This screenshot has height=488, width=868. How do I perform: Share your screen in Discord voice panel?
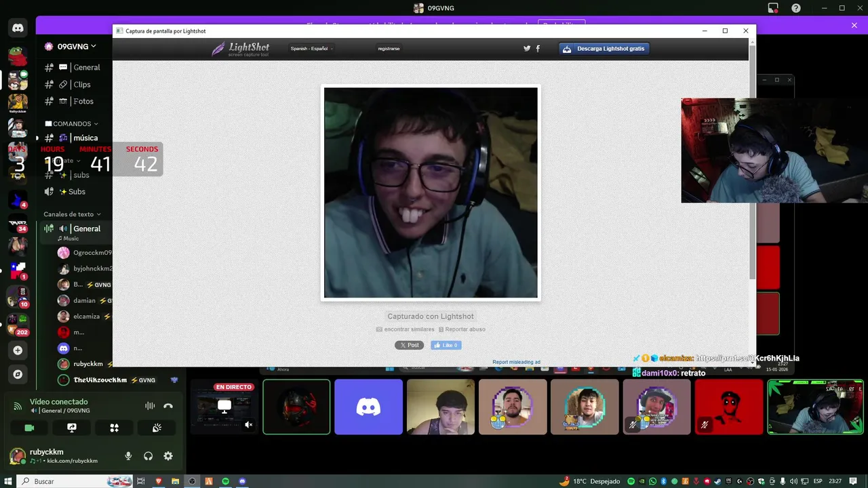(72, 428)
